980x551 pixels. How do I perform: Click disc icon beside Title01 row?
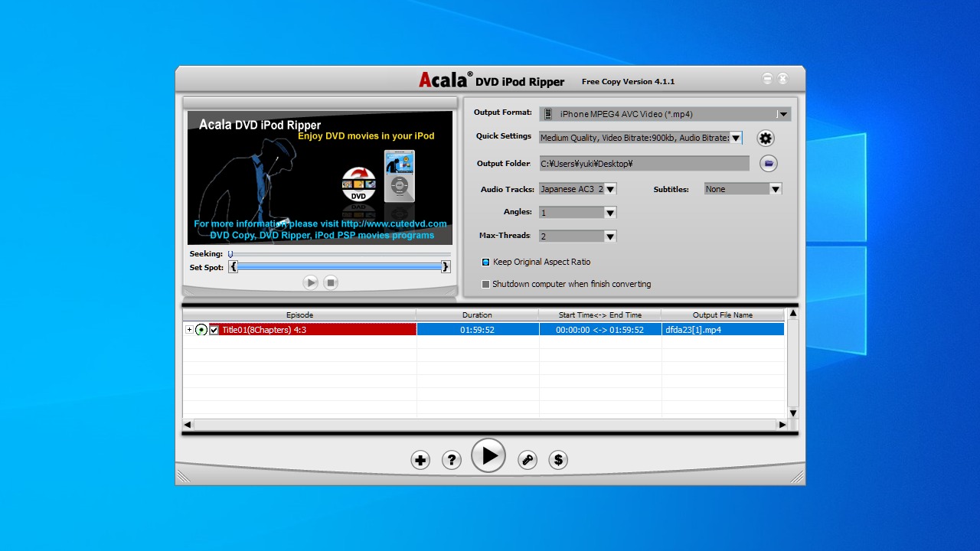point(201,330)
